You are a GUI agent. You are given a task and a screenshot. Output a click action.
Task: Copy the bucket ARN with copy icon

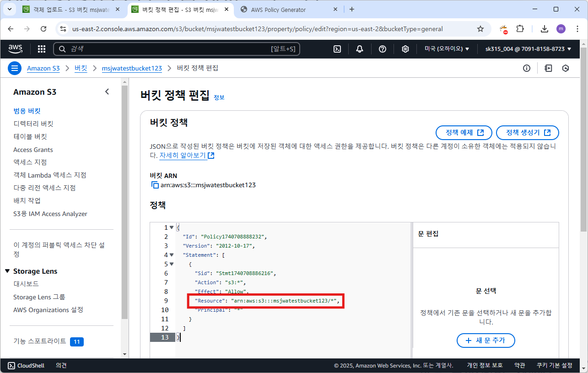pyautogui.click(x=155, y=185)
